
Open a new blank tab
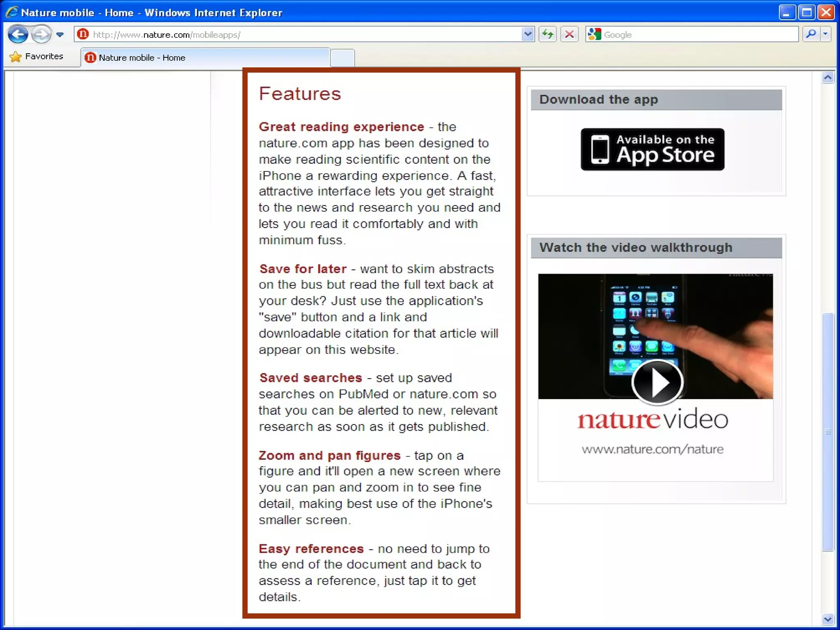(342, 58)
